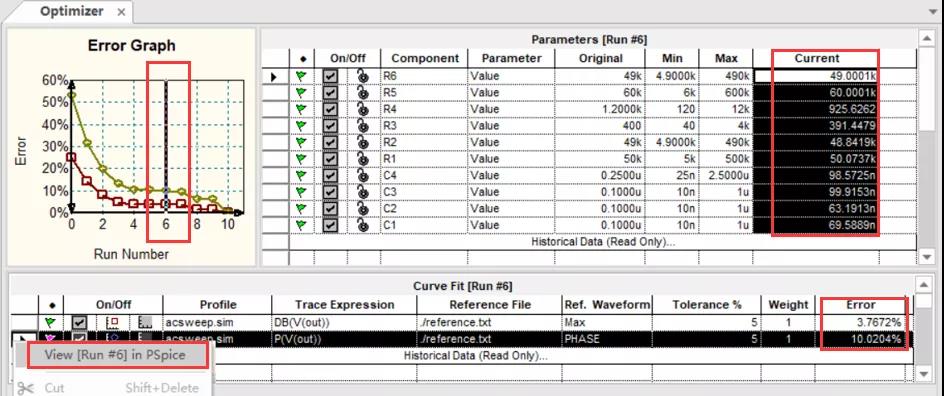Click the lock icon in the R1 row

(x=361, y=159)
